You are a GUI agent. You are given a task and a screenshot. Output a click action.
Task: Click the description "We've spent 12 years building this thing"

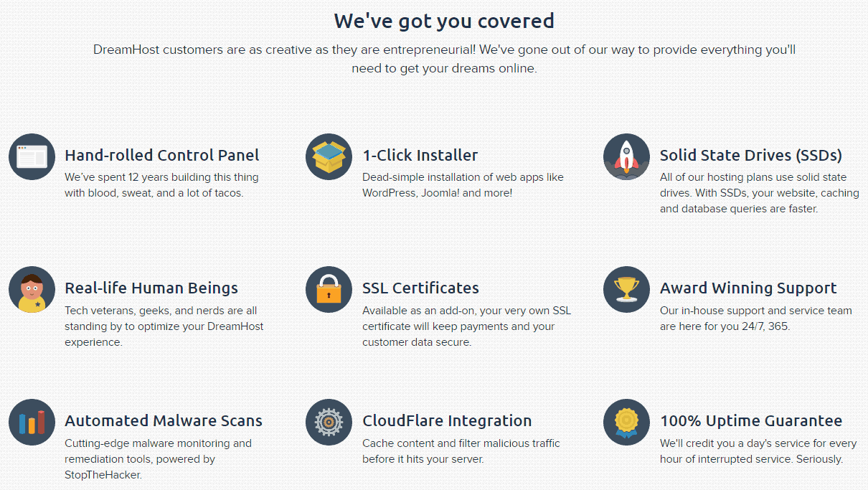pyautogui.click(x=161, y=177)
